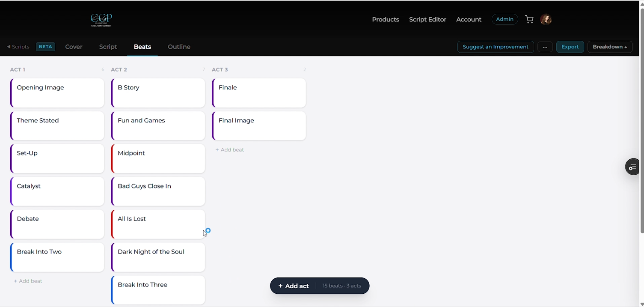644x307 pixels.
Task: Click the red color bar on Midpoint beat
Action: pos(112,158)
